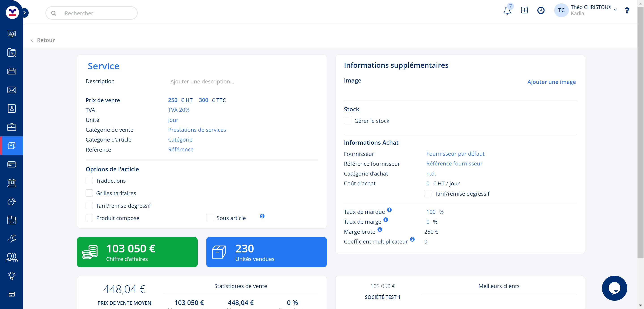The width and height of the screenshot is (644, 309).
Task: Open Prestations de services category selector
Action: 197,130
